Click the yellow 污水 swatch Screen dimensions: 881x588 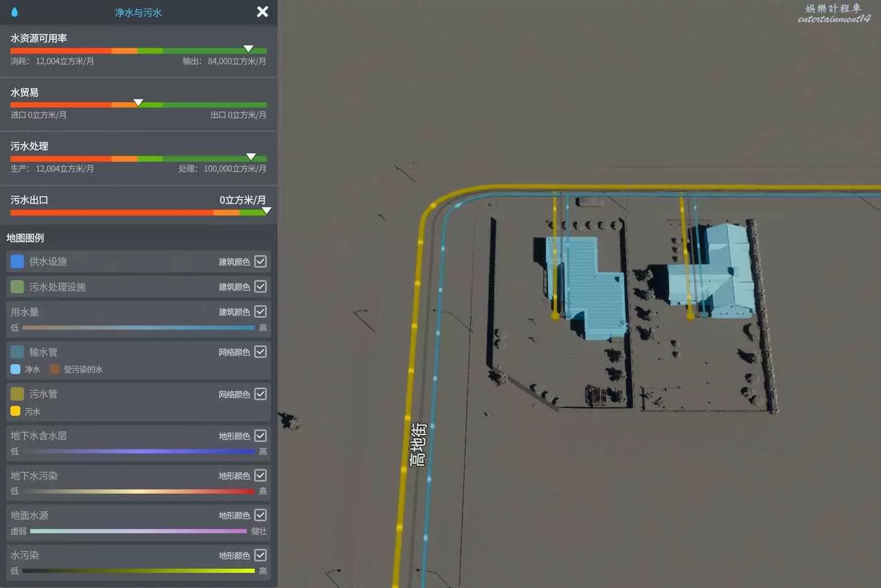pyautogui.click(x=16, y=411)
